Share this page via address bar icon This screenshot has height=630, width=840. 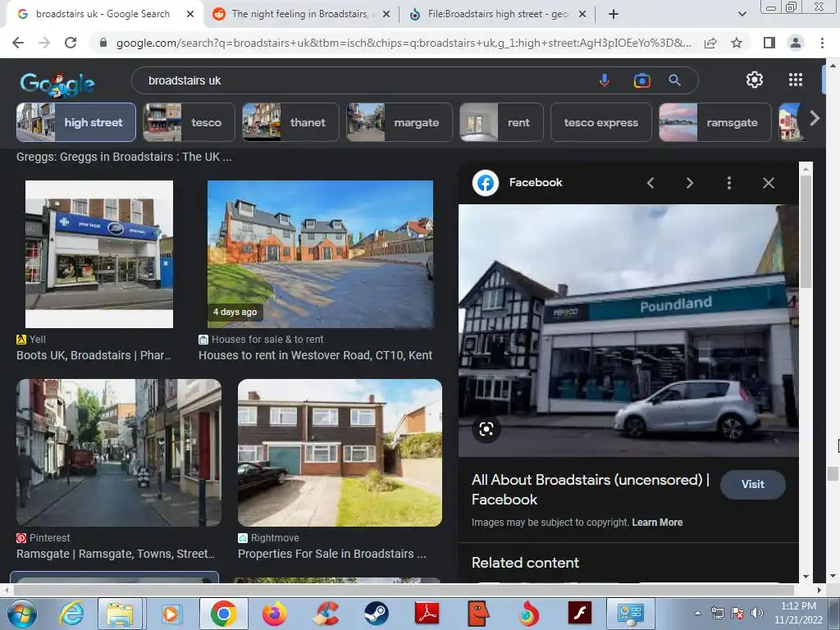tap(710, 43)
